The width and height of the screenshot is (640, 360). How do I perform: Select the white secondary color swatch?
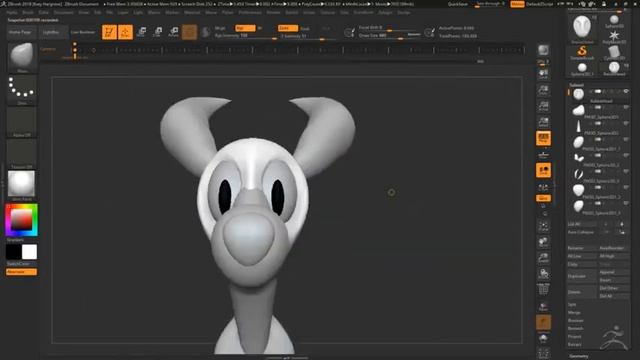pyautogui.click(x=29, y=252)
